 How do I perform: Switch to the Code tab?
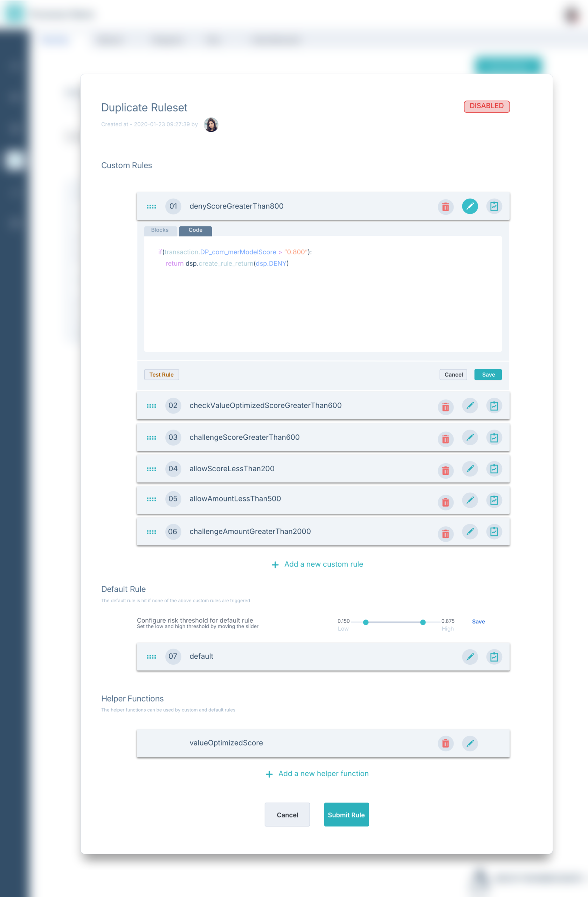[195, 230]
